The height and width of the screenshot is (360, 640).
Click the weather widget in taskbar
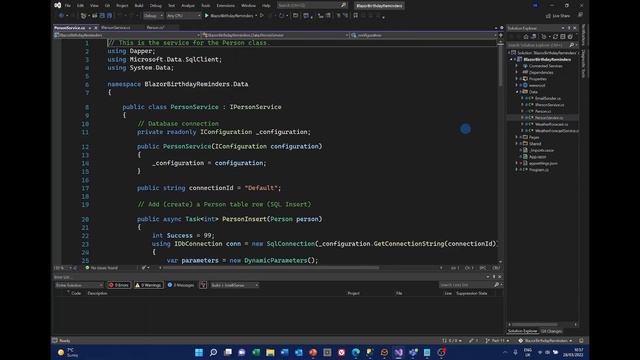(67, 352)
